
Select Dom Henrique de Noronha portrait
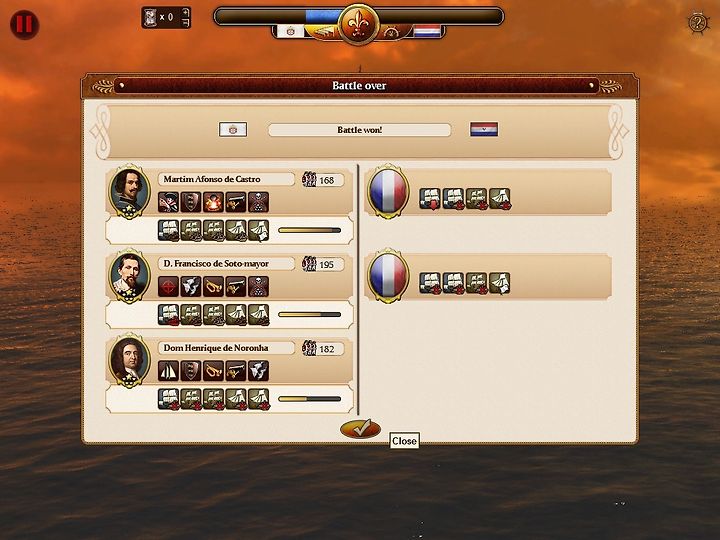130,360
